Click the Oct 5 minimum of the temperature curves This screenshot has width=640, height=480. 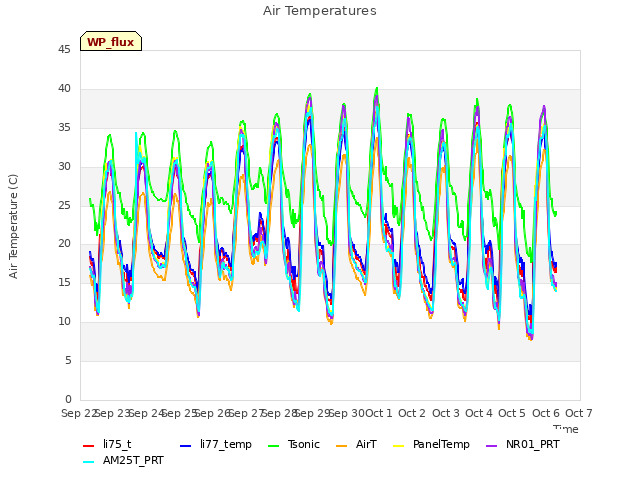(x=531, y=338)
